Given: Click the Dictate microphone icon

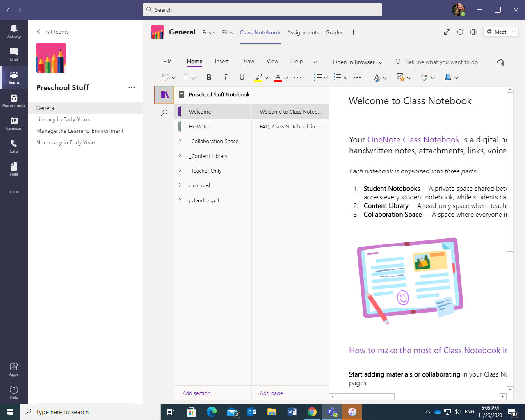Looking at the screenshot, I should tap(448, 77).
